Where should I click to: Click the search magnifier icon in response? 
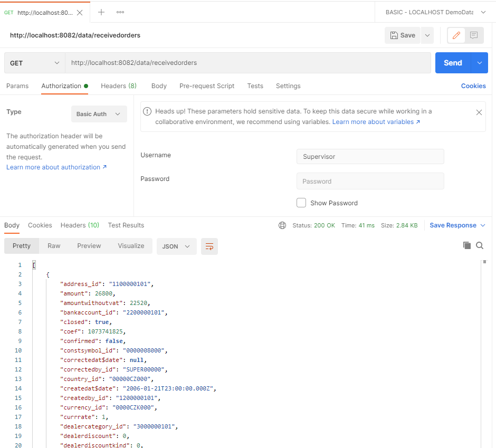[480, 245]
